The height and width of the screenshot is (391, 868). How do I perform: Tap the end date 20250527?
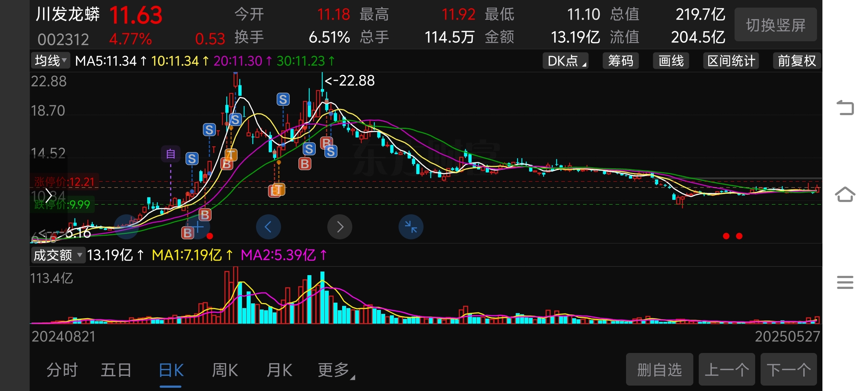click(788, 337)
